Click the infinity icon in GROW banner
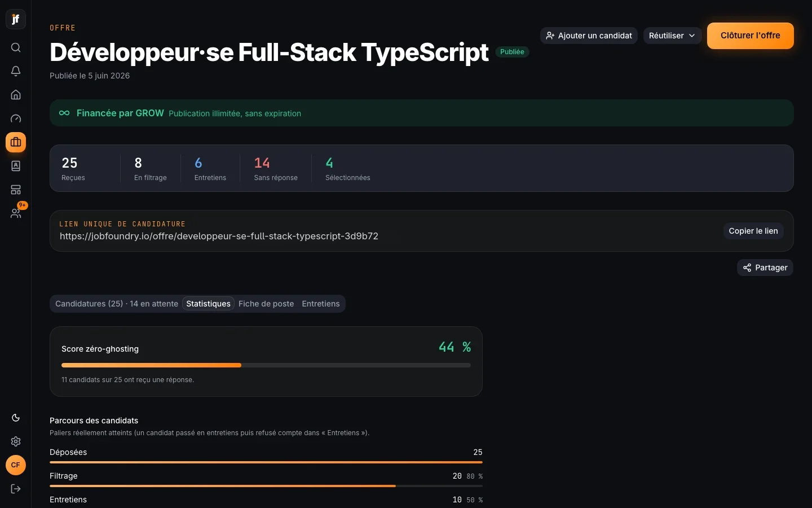 tap(64, 113)
